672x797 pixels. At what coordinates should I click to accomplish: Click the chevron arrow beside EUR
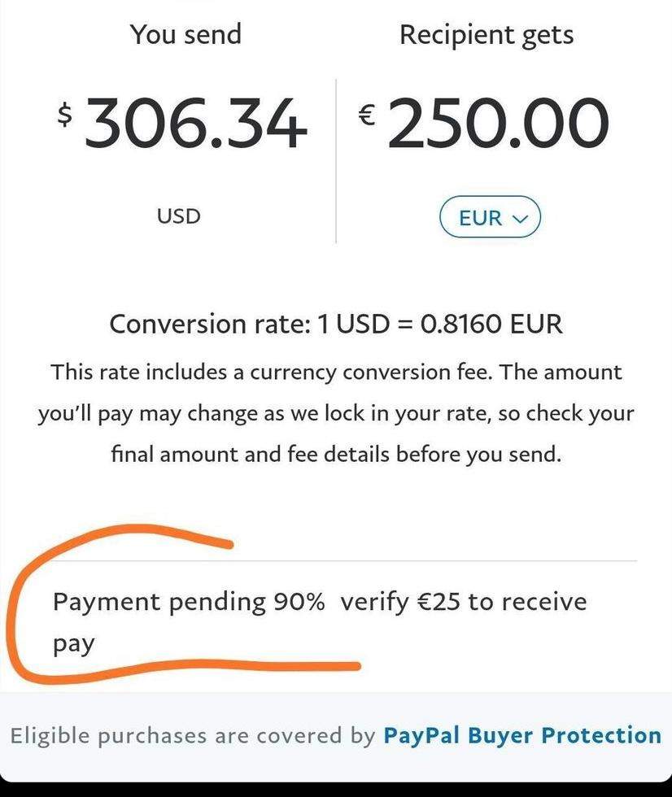(521, 219)
